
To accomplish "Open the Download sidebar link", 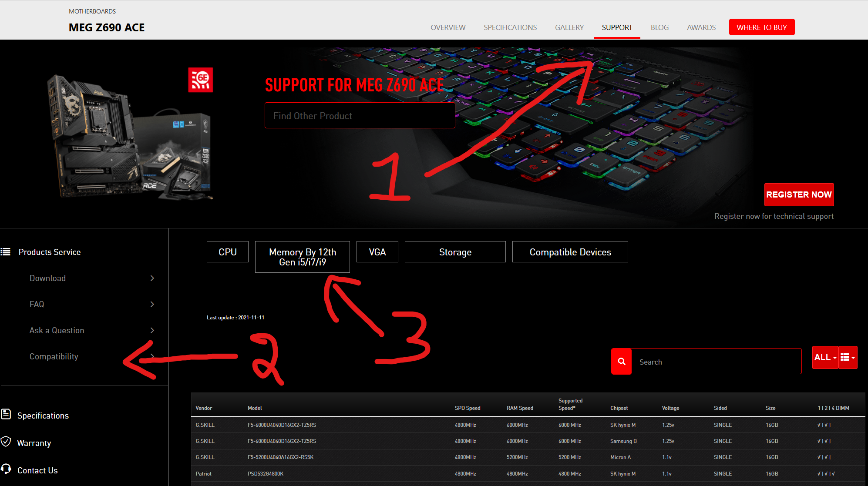I will pyautogui.click(x=47, y=278).
